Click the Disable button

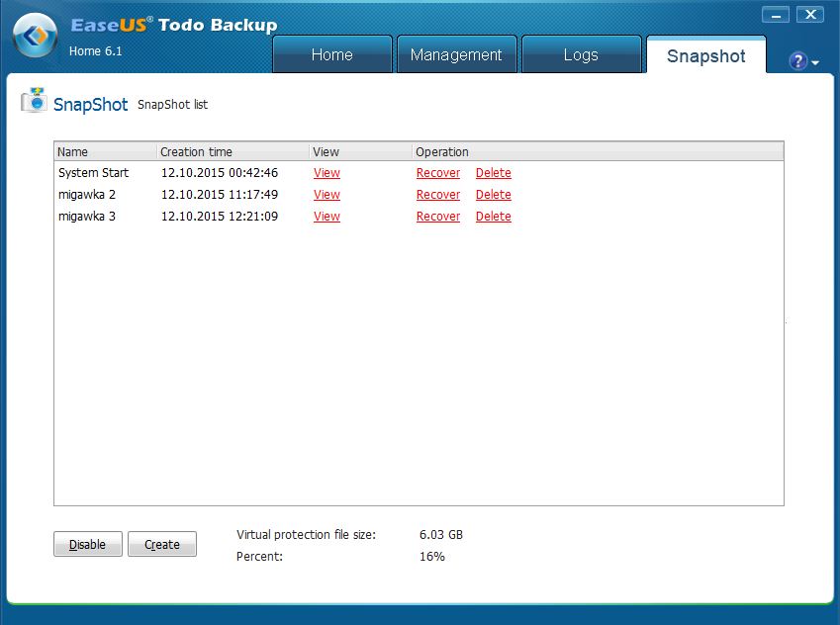click(88, 544)
